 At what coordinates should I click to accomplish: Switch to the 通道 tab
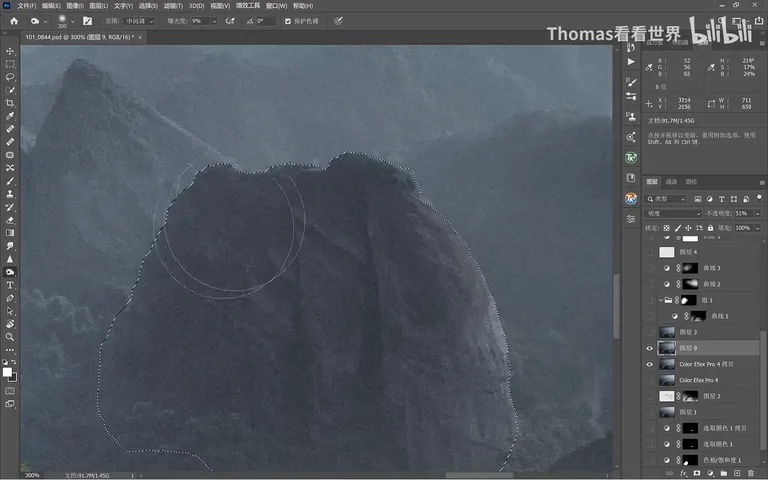coord(671,182)
